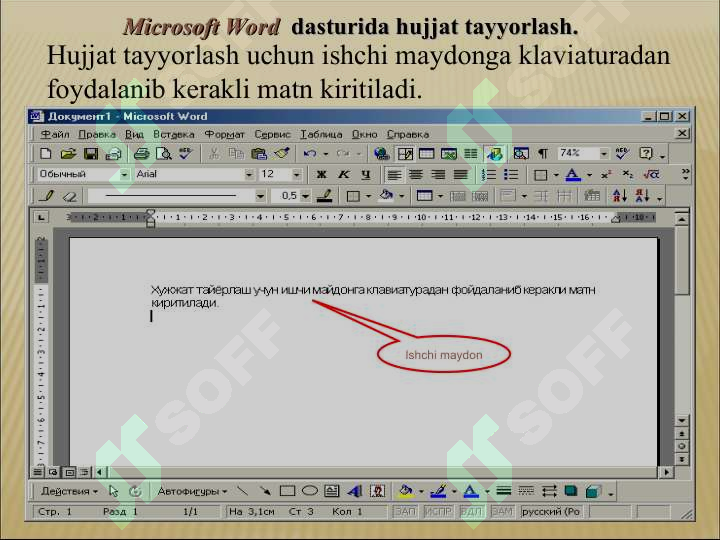Open the Правка menu
The height and width of the screenshot is (540, 720).
[x=97, y=135]
